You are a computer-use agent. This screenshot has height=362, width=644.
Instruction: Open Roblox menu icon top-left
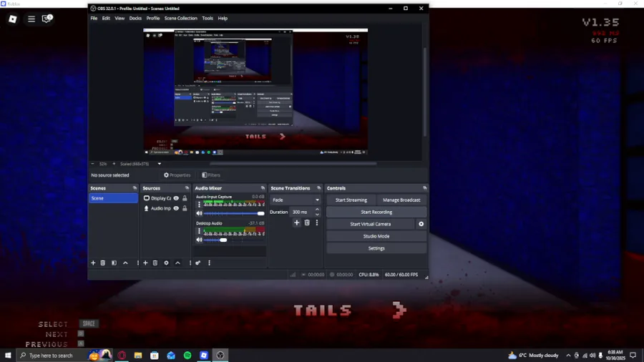point(13,19)
